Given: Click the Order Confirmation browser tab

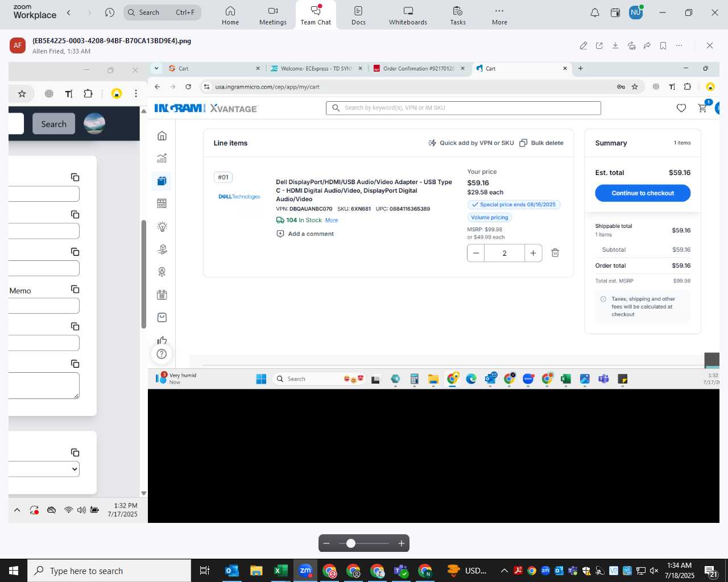Looking at the screenshot, I should (419, 68).
